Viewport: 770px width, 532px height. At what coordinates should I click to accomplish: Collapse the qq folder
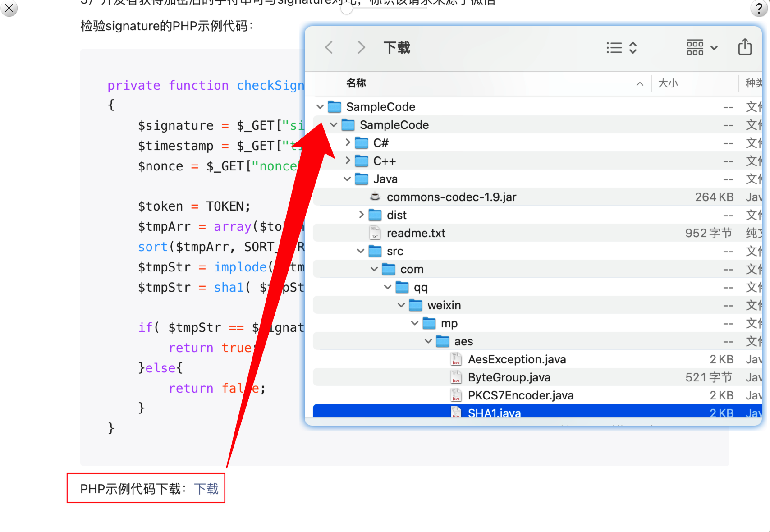click(388, 287)
